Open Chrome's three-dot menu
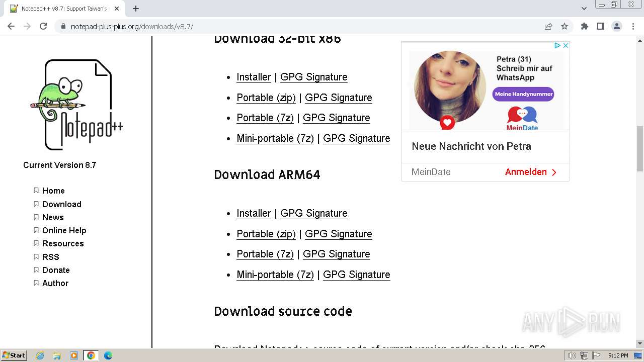Screen dimensions: 644x362 point(633,27)
